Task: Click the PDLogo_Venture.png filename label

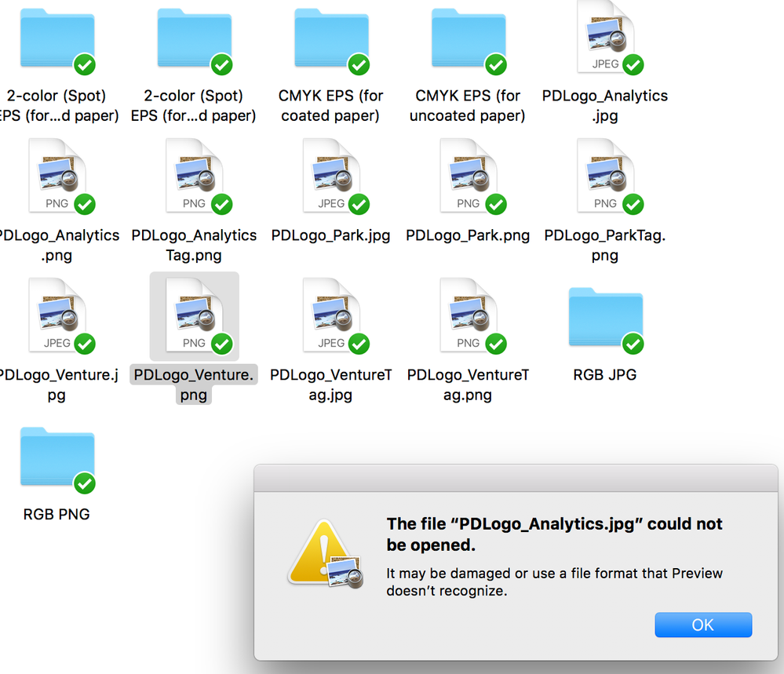Action: pyautogui.click(x=194, y=384)
